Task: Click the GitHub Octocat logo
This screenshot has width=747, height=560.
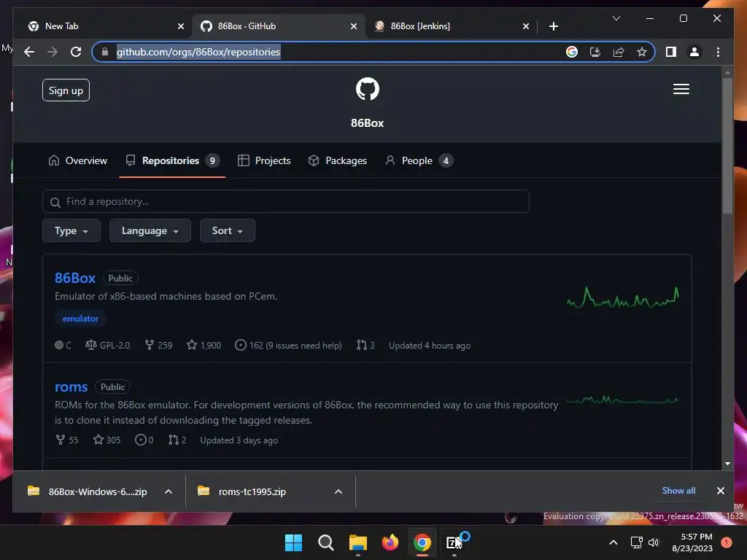Action: (x=368, y=89)
